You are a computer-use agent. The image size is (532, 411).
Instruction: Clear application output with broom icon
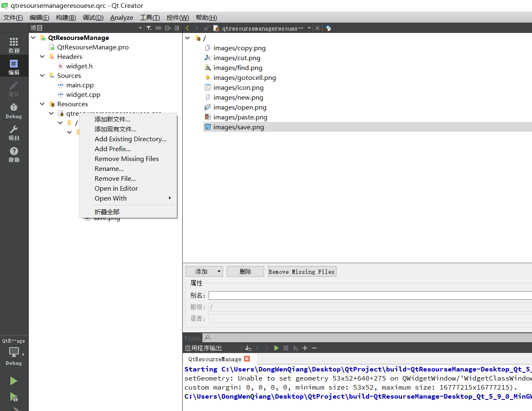tap(248, 348)
